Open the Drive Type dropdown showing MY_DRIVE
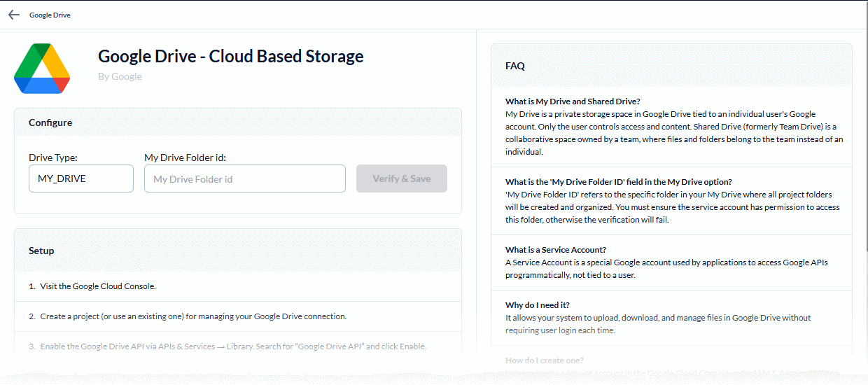This screenshot has width=868, height=385. click(x=81, y=178)
